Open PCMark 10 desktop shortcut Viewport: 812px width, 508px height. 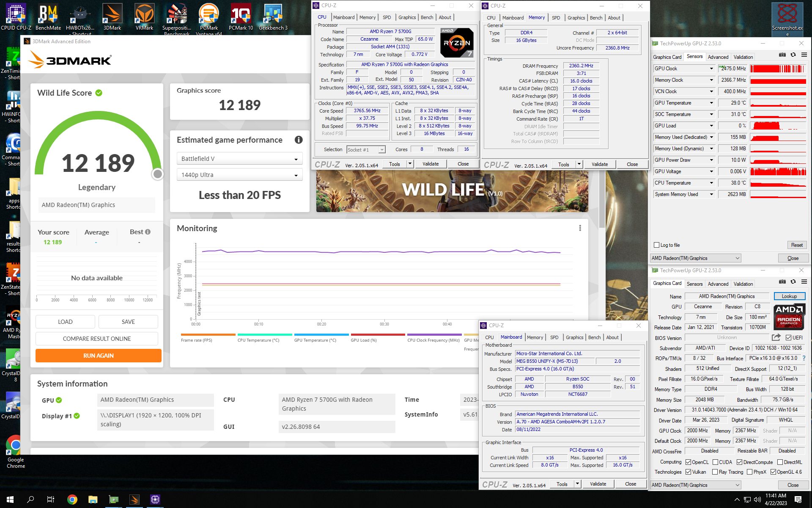(x=241, y=17)
